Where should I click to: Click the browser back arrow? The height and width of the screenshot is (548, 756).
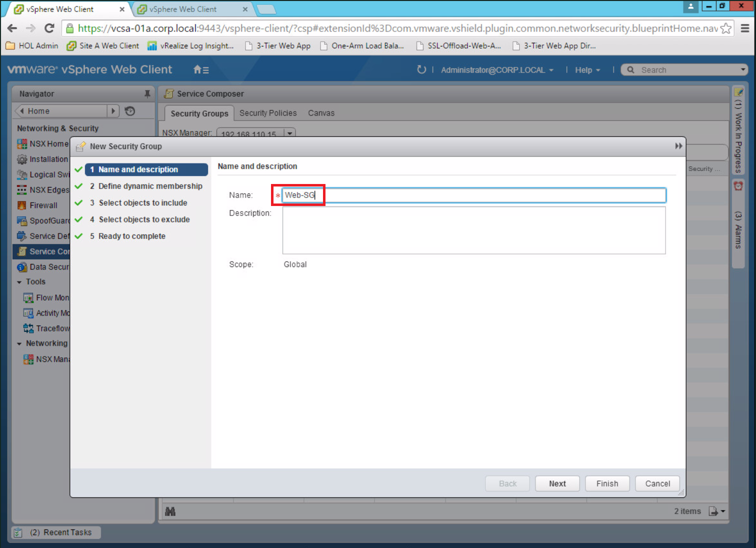click(12, 28)
